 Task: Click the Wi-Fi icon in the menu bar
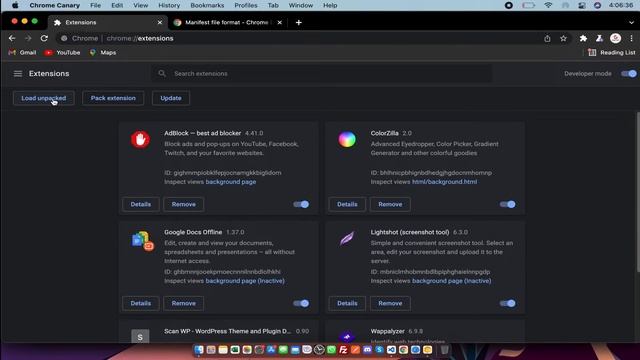548,5
